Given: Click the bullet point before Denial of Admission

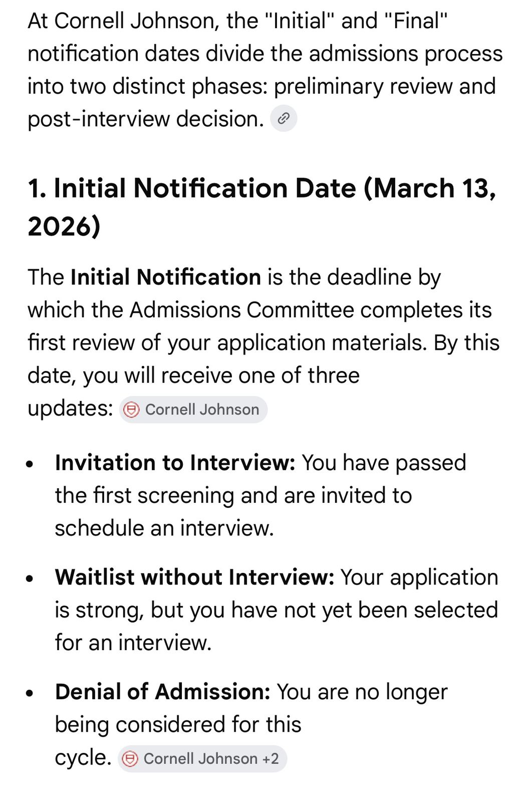Looking at the screenshot, I should [x=31, y=694].
